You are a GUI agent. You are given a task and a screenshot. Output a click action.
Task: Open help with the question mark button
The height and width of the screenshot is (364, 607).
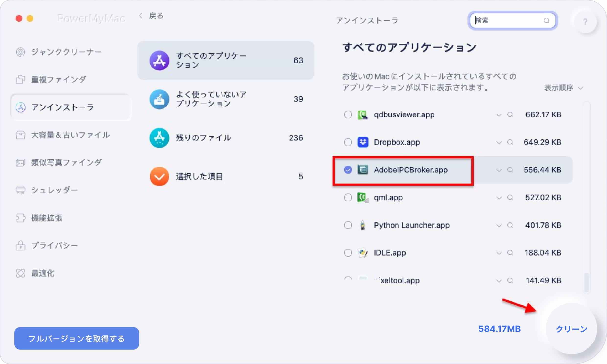click(x=585, y=22)
